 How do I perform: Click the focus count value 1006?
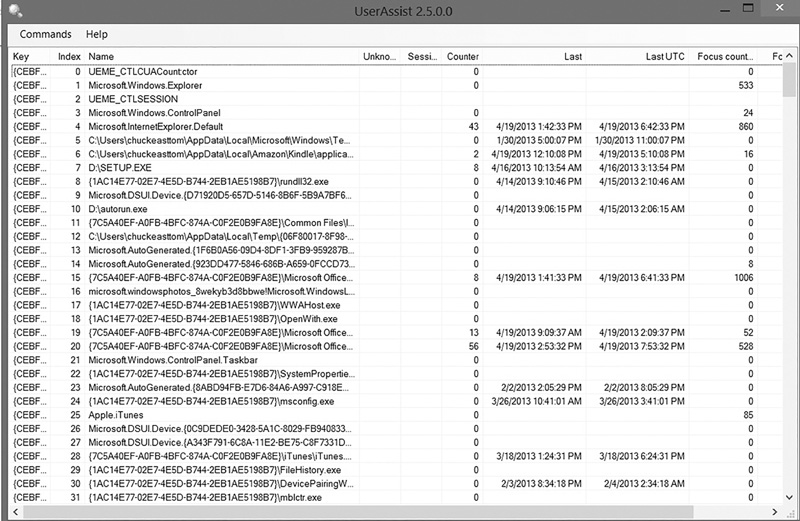[743, 278]
